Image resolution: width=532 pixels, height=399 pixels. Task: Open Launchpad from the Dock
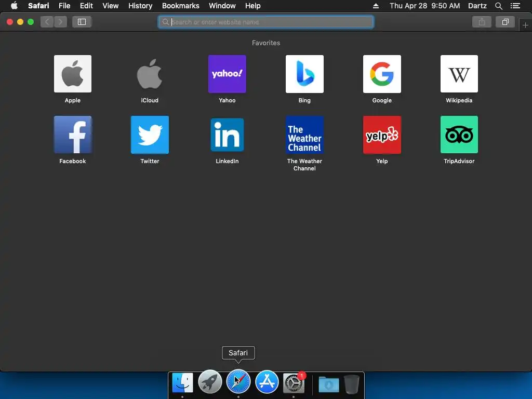(210, 382)
